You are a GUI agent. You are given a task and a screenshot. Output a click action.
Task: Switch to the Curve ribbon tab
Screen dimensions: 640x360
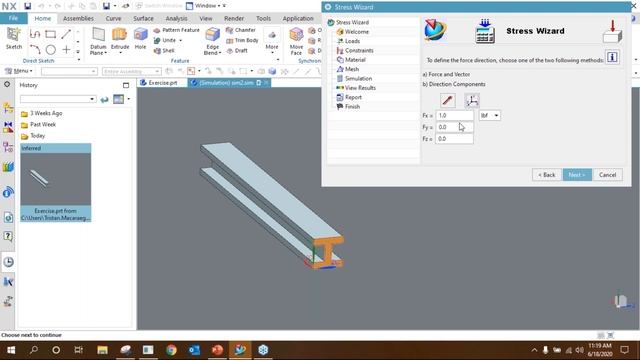113,18
